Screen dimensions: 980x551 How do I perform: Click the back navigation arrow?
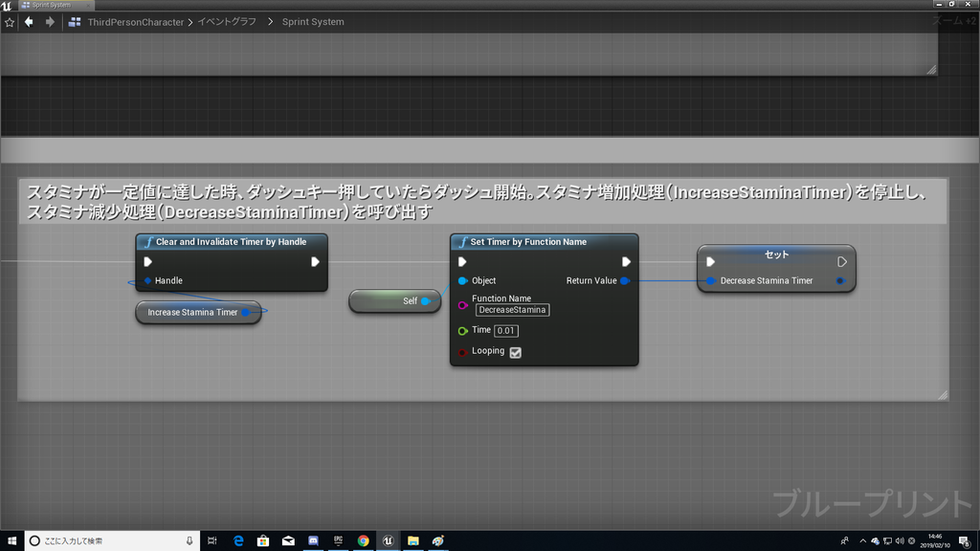[27, 21]
